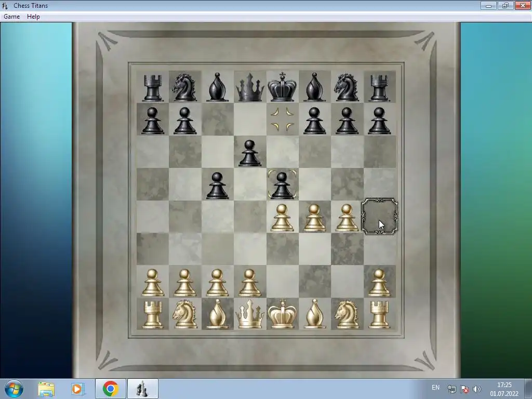Screen dimensions: 532x399
Task: Select the black queen on d8
Action: click(250, 87)
